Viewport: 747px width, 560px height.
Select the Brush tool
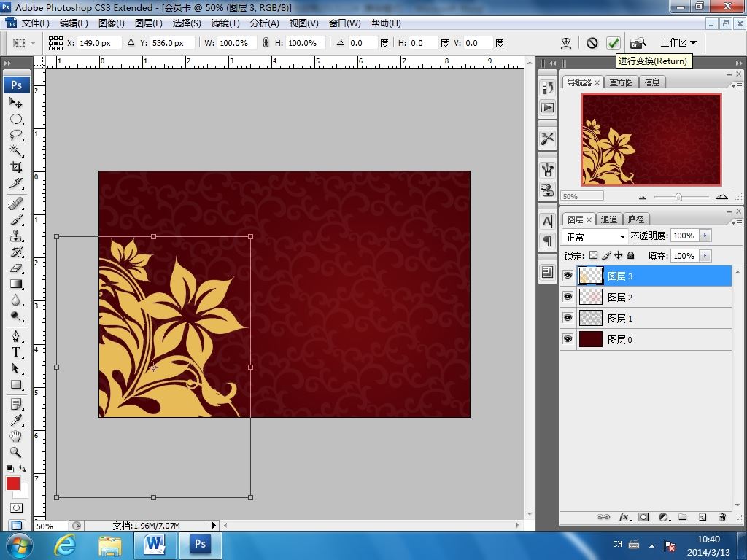tap(16, 220)
